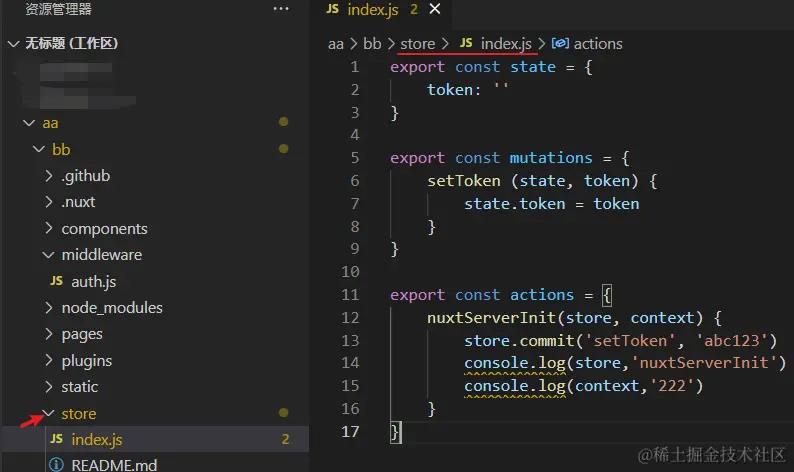794x472 pixels.
Task: Click the JS icon of auth.js
Action: tap(57, 281)
